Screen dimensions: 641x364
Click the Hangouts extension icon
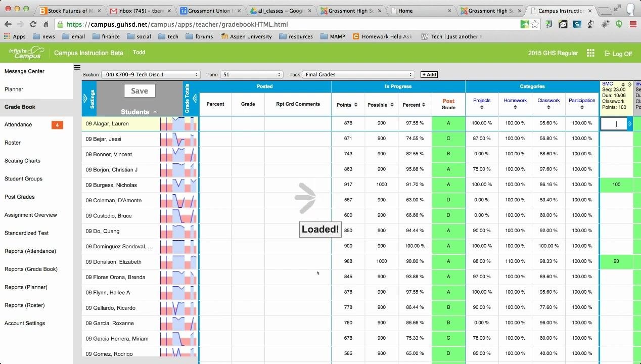[x=619, y=24]
